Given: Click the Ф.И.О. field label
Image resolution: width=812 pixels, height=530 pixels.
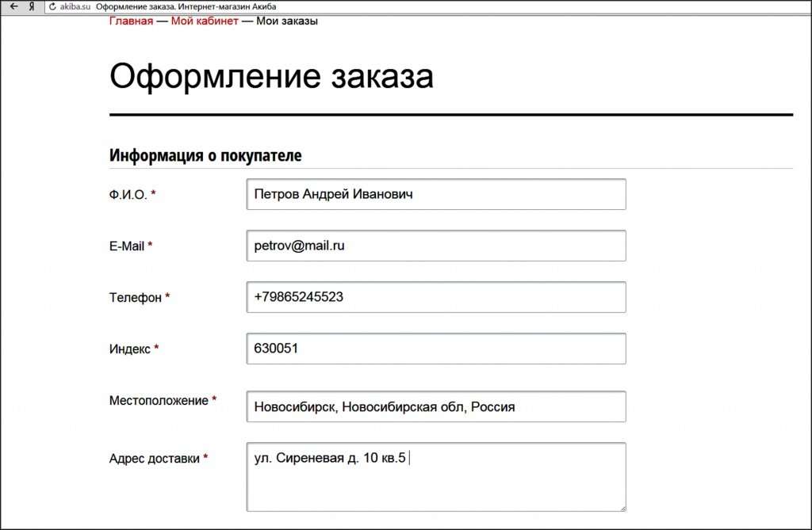Looking at the screenshot, I should click(132, 195).
